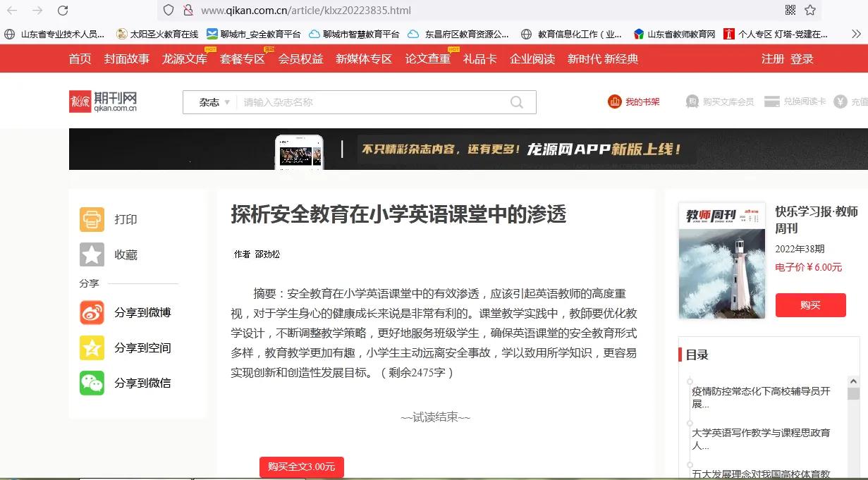Share the article to 微博
Screen dimensions: 868x480
click(x=92, y=312)
